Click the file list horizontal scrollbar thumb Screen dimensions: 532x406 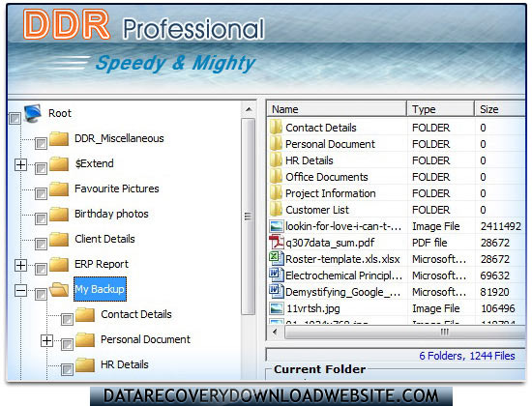click(404, 332)
